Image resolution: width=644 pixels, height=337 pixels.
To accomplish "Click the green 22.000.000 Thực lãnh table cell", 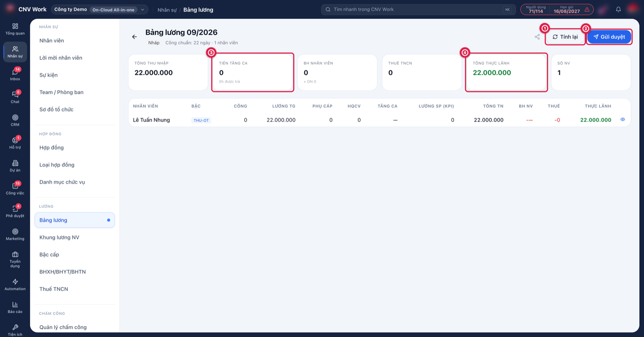I will click(x=596, y=120).
